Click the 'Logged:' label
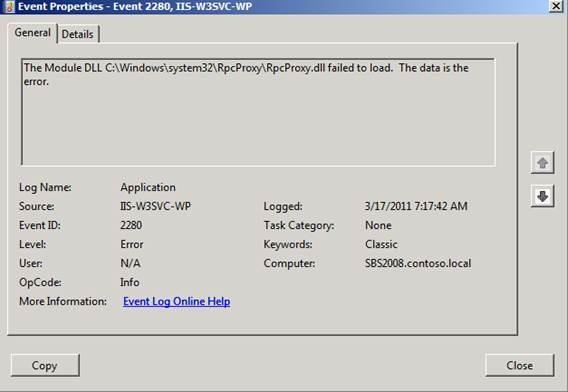 tap(283, 206)
